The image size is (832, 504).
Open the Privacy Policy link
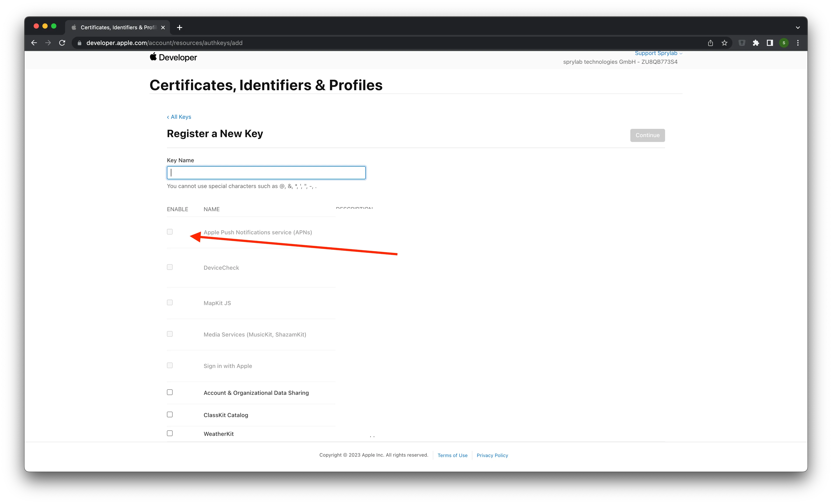[x=492, y=455]
